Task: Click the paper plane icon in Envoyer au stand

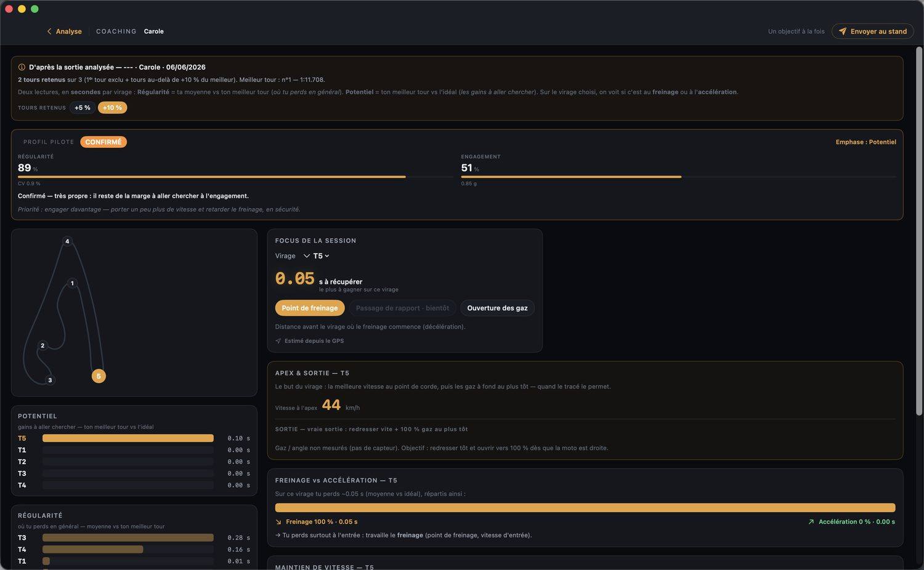Action: 843,31
